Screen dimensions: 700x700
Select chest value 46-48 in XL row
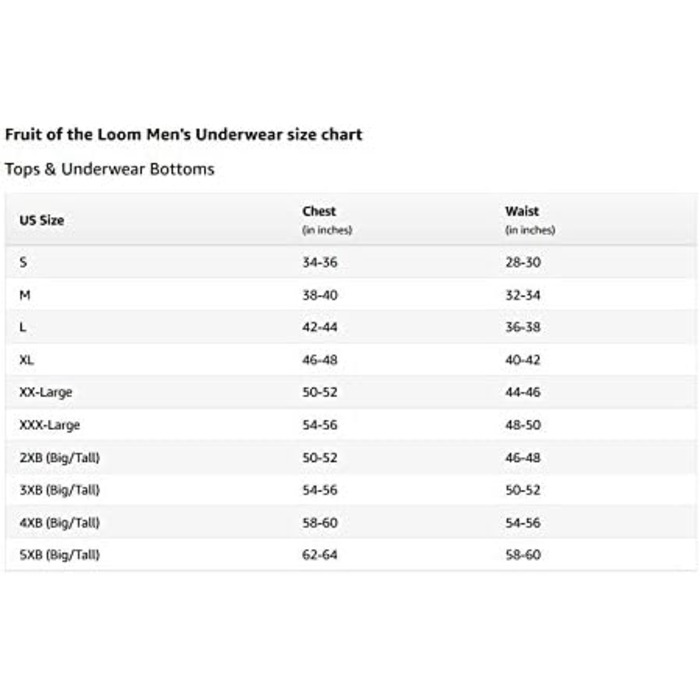[x=320, y=360]
